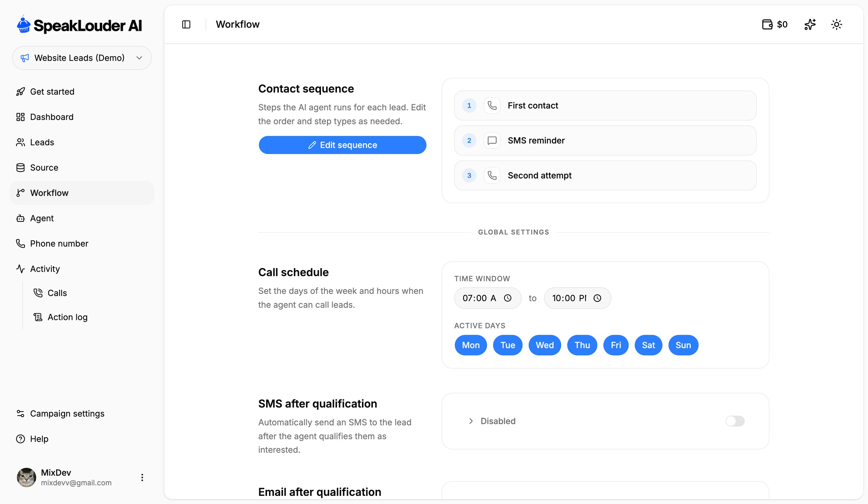Screen dimensions: 868x504
Task: Toggle Sun active day
Action: coord(683,345)
